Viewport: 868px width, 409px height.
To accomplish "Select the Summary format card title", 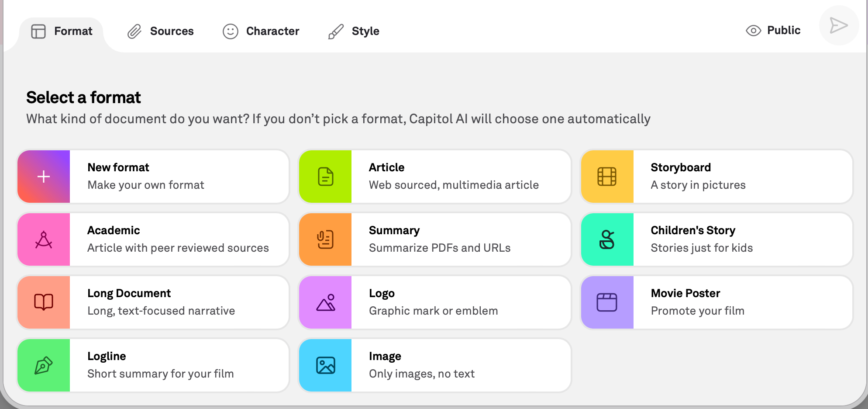I will 394,230.
